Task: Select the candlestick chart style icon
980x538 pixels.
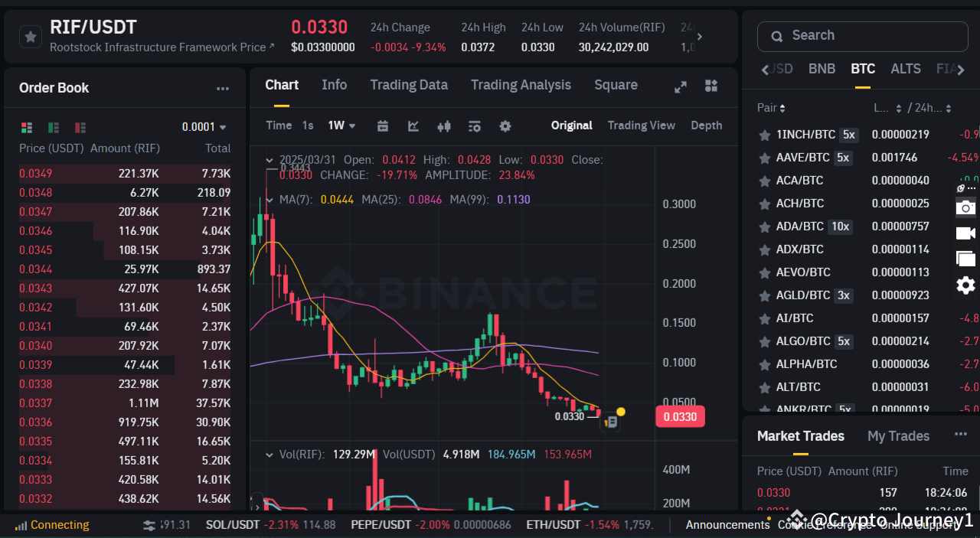Action: point(444,126)
